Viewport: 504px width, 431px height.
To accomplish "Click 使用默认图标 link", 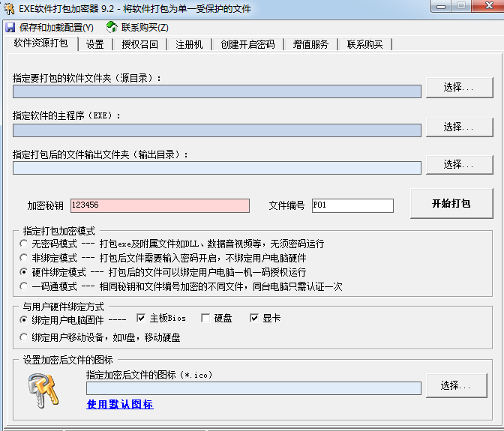I will [x=120, y=404].
